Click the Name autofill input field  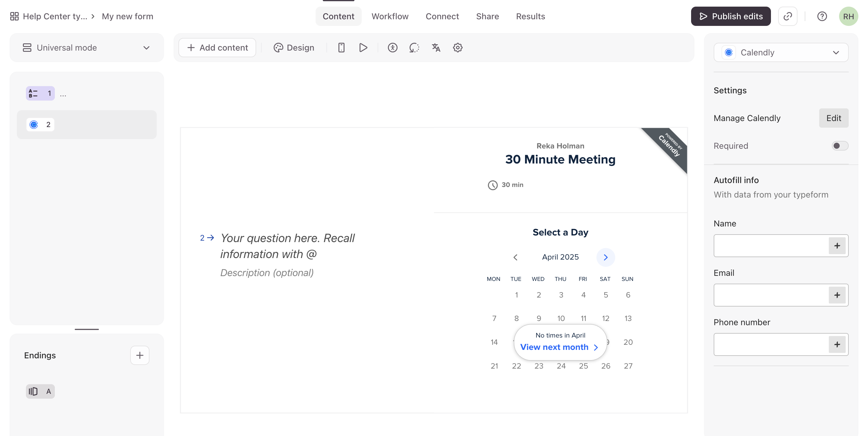pos(771,246)
